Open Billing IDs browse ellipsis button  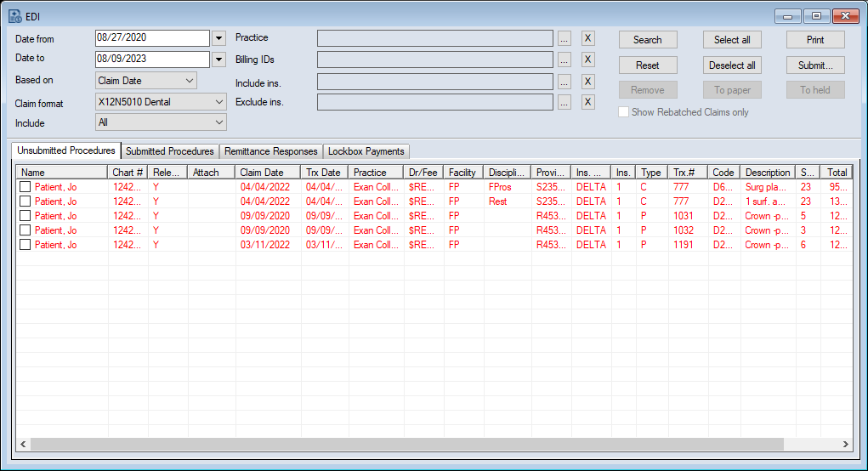pos(564,60)
